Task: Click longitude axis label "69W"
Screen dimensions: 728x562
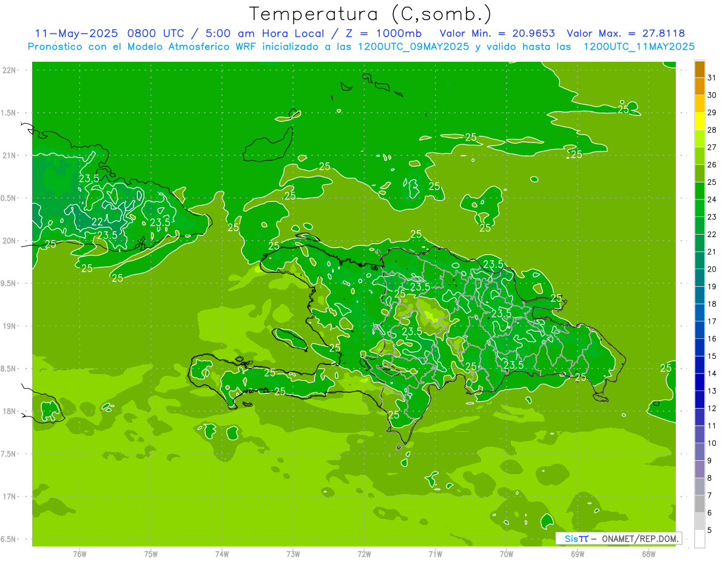Action: click(578, 554)
